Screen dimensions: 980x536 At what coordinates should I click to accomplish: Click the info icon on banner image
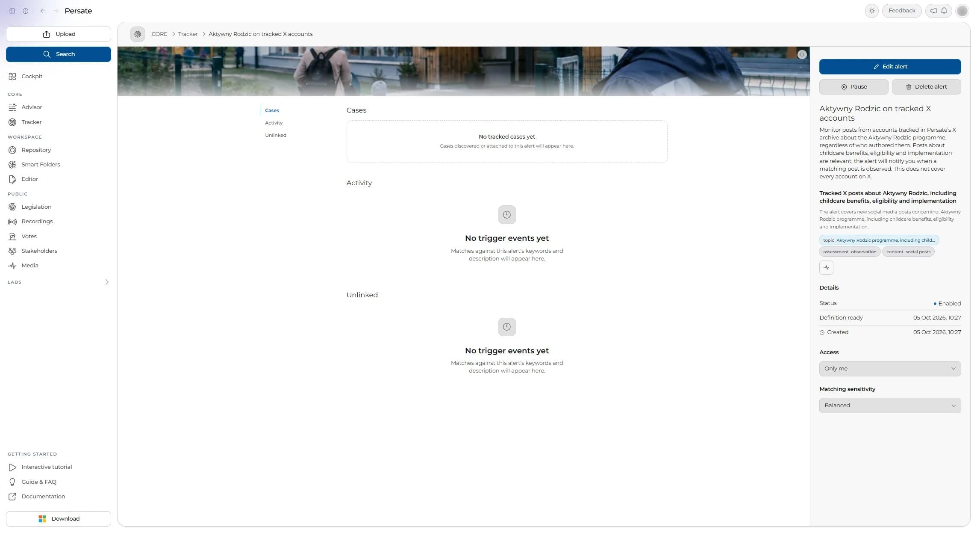tap(802, 55)
